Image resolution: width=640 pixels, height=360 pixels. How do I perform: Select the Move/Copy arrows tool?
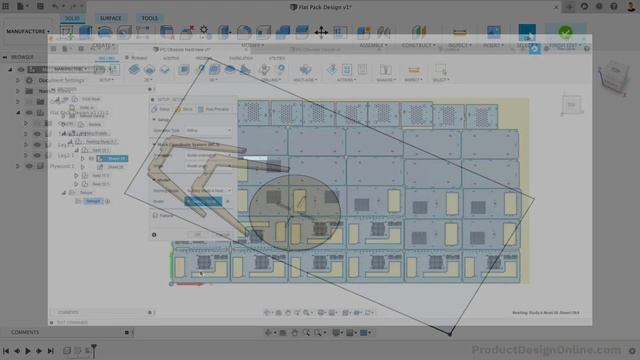coord(321,32)
